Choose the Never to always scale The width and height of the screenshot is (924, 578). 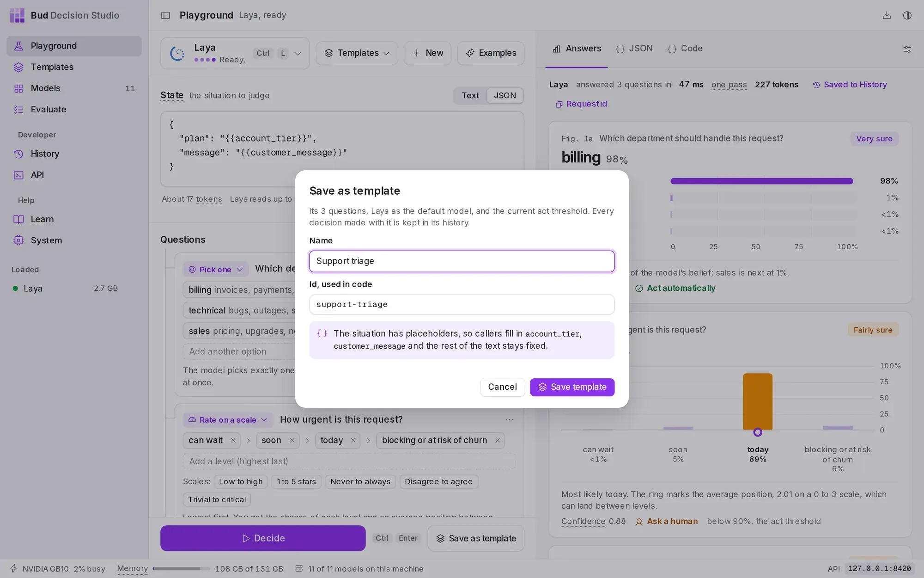(x=360, y=482)
